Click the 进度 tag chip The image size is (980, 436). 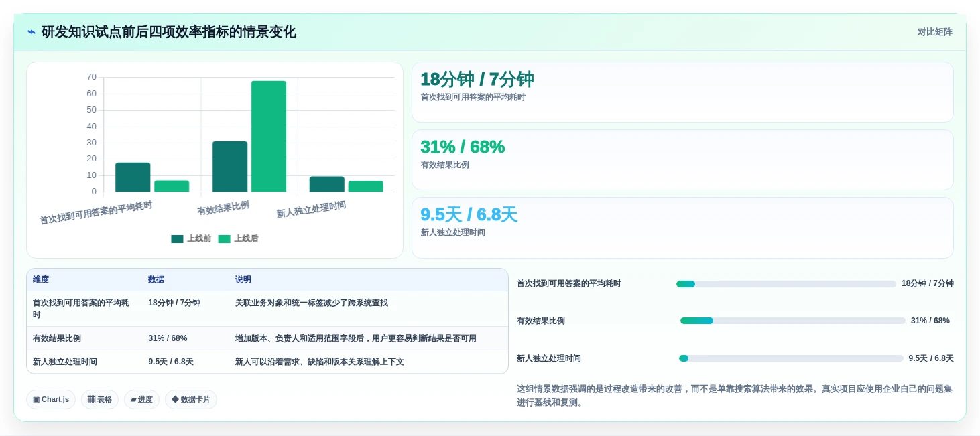tap(141, 400)
